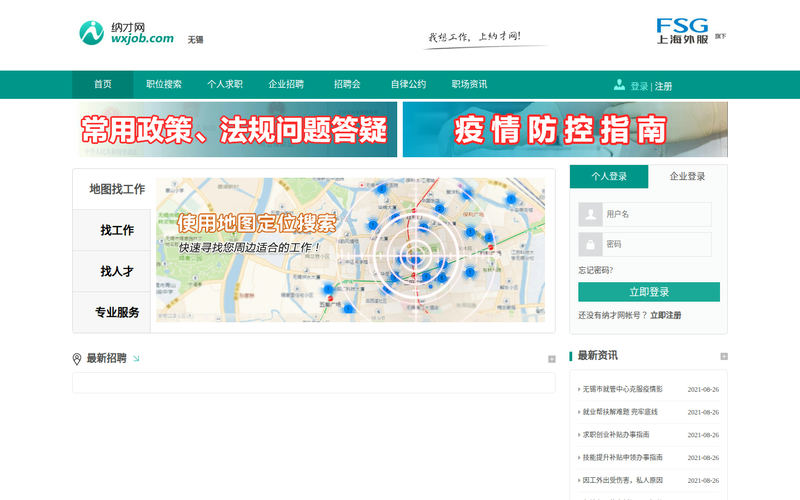Select the 专业服务 side tab
The width and height of the screenshot is (800, 500).
coord(112,312)
